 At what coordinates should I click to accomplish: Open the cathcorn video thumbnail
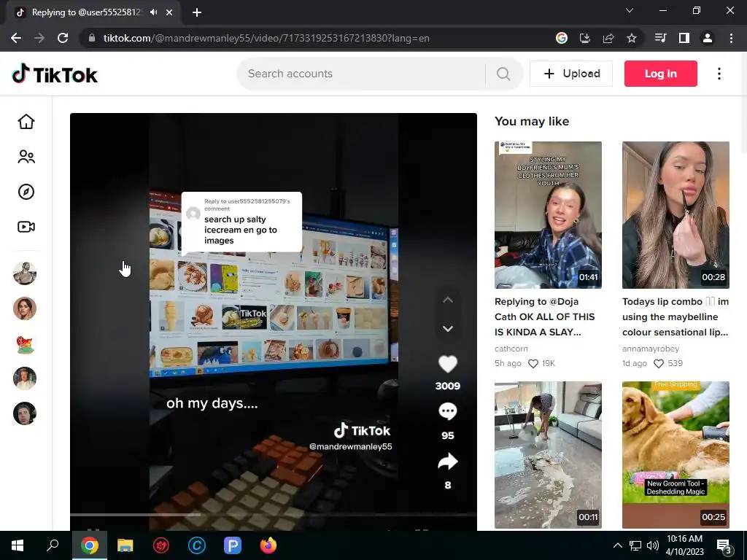point(548,215)
